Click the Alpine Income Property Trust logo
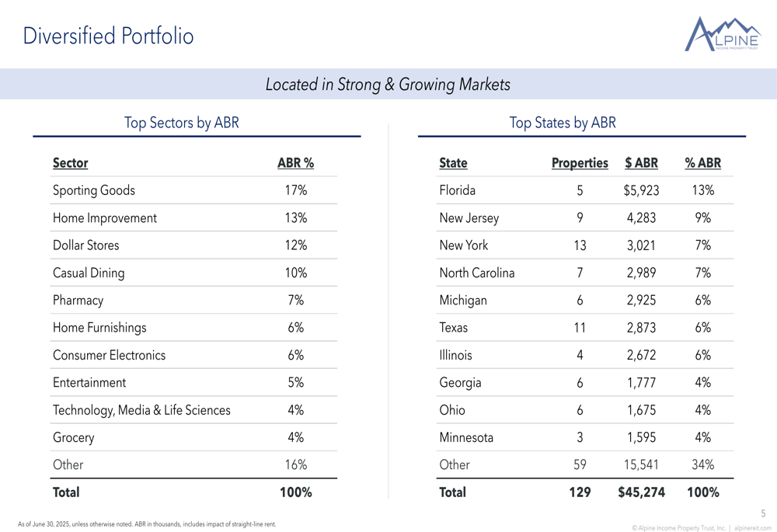 pyautogui.click(x=723, y=33)
